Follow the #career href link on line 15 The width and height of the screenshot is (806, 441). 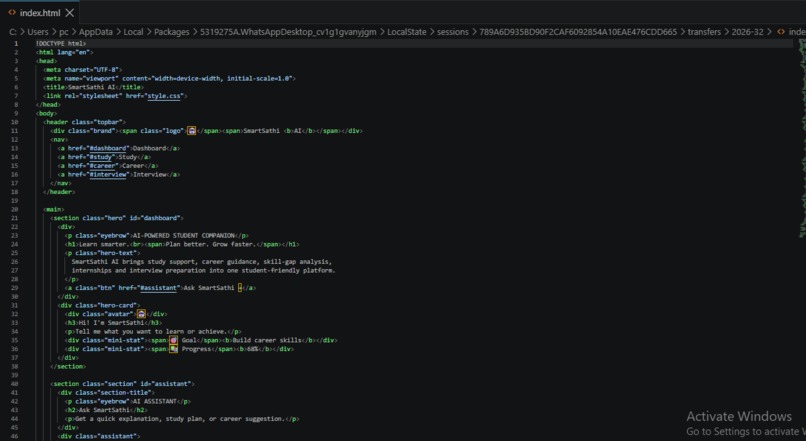(x=102, y=166)
